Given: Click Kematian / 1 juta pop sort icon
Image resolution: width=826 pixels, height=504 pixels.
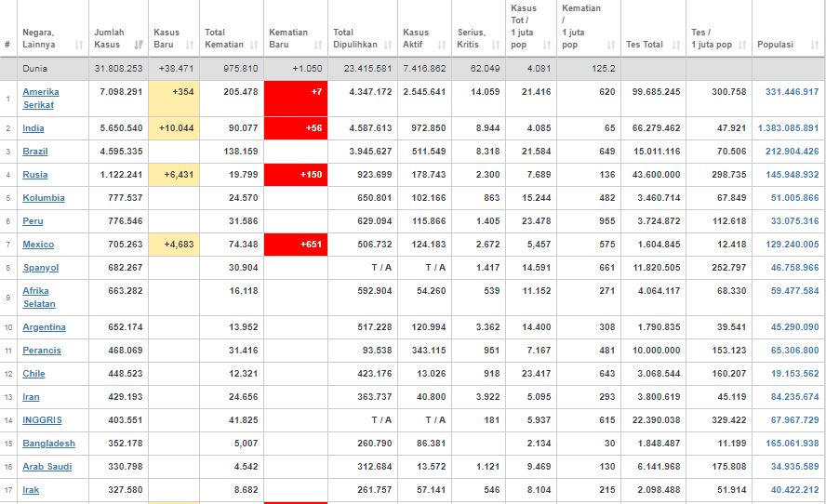Looking at the screenshot, I should point(611,45).
